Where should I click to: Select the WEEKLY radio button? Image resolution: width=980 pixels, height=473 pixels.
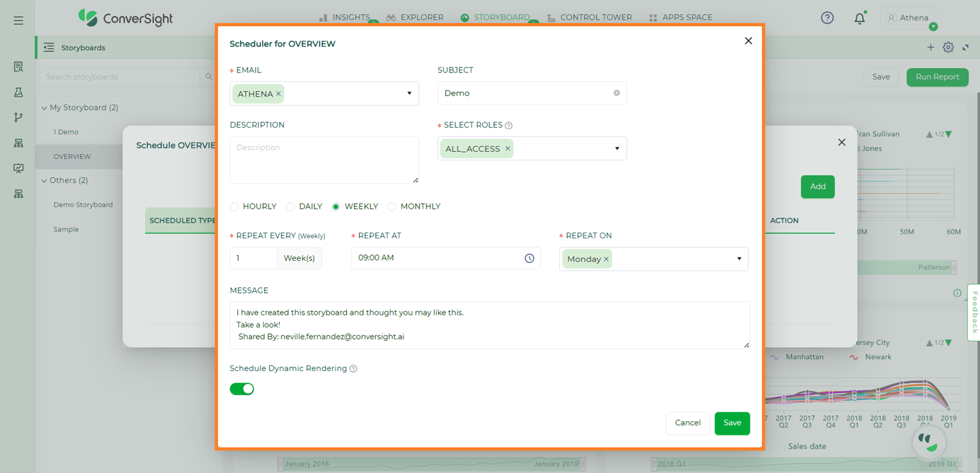pyautogui.click(x=335, y=206)
